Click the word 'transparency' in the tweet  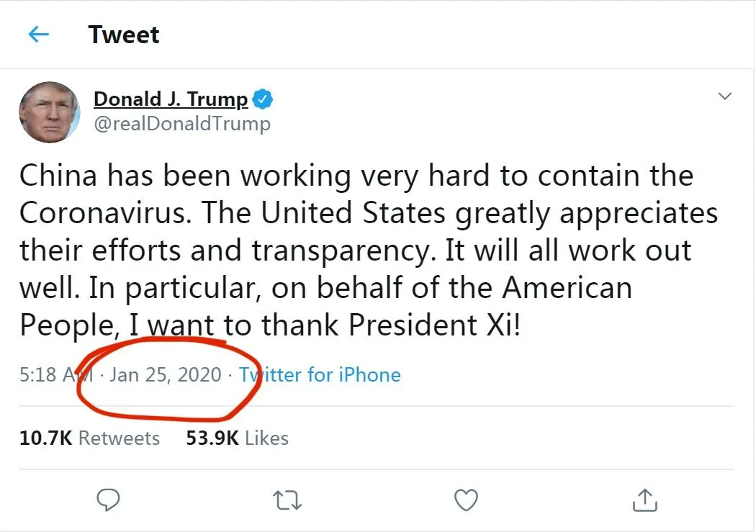click(x=343, y=251)
